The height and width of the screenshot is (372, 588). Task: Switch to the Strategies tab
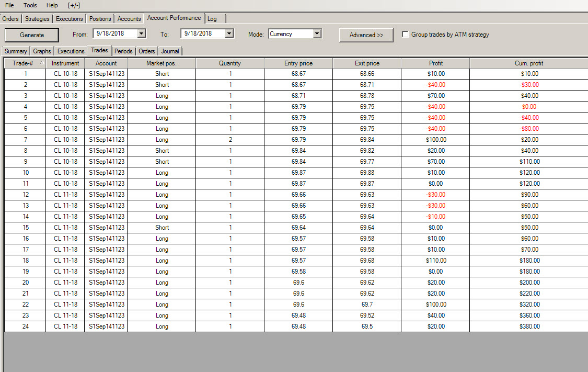point(37,19)
